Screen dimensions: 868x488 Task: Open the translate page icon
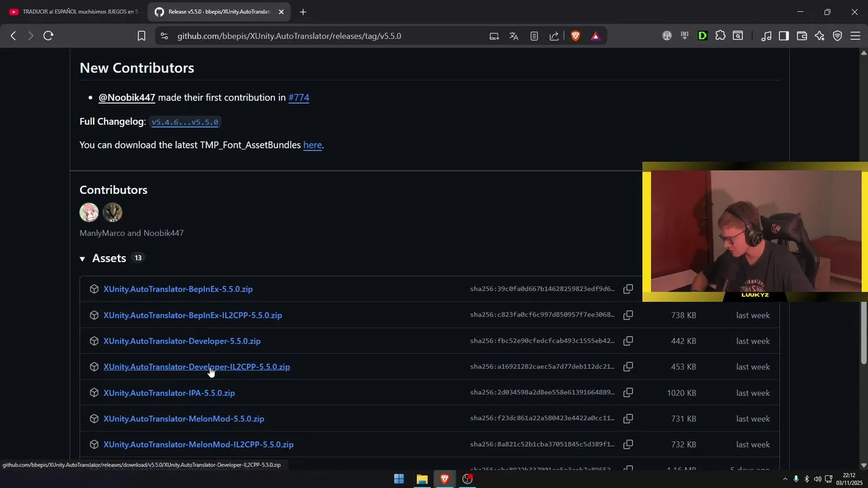tap(514, 36)
